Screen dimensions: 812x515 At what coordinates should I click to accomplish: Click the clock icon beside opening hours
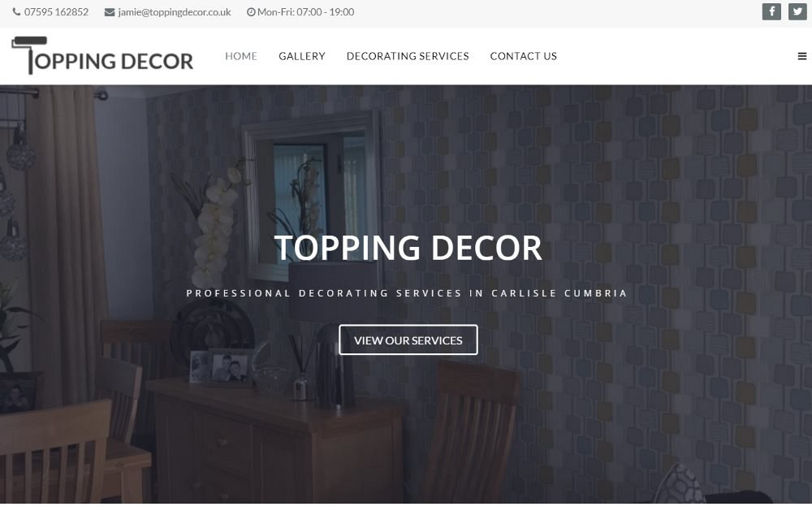[x=251, y=12]
